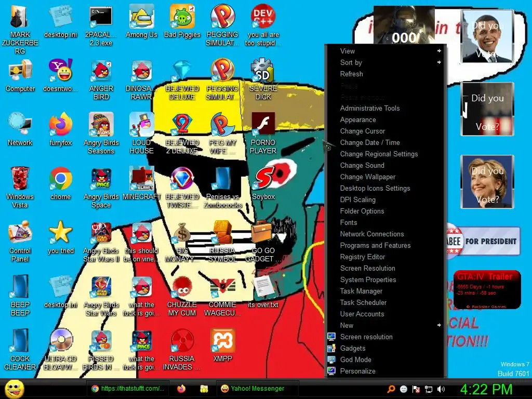The height and width of the screenshot is (399, 532).
Task: Open the Windows Vista recycle bin icon
Action: (20, 187)
